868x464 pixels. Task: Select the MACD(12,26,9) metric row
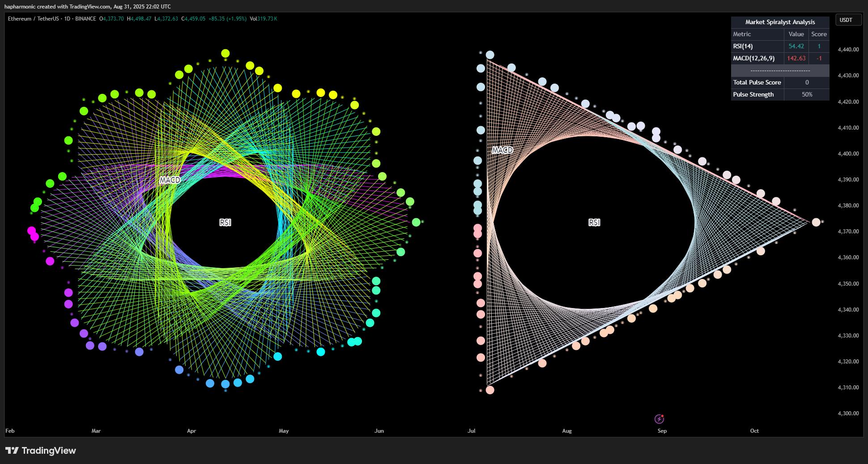point(780,58)
